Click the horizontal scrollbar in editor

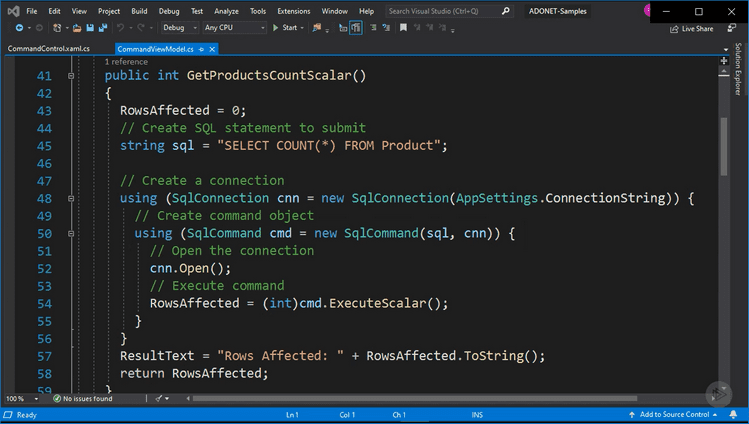pyautogui.click(x=415, y=398)
